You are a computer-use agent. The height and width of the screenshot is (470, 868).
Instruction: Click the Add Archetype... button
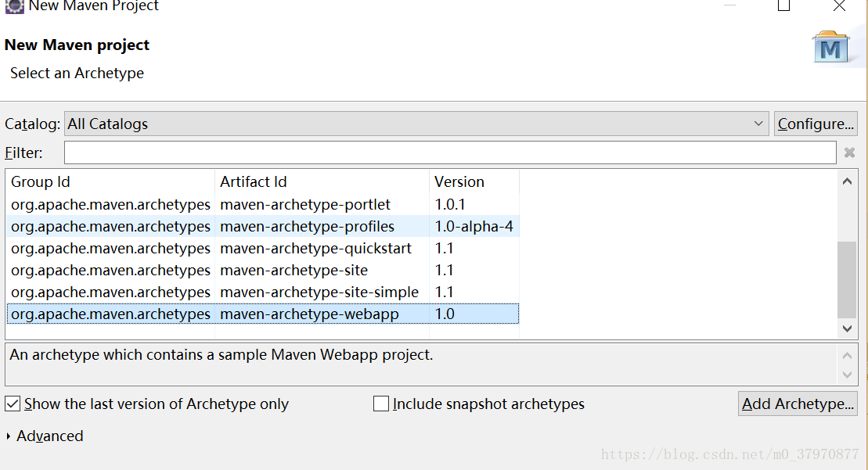pos(798,404)
